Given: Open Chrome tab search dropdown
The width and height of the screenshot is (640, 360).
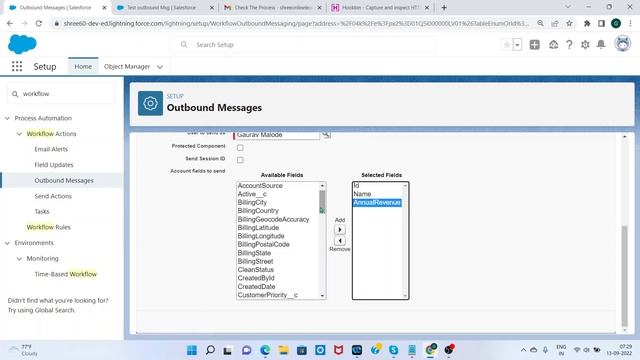Looking at the screenshot, I should [x=568, y=7].
